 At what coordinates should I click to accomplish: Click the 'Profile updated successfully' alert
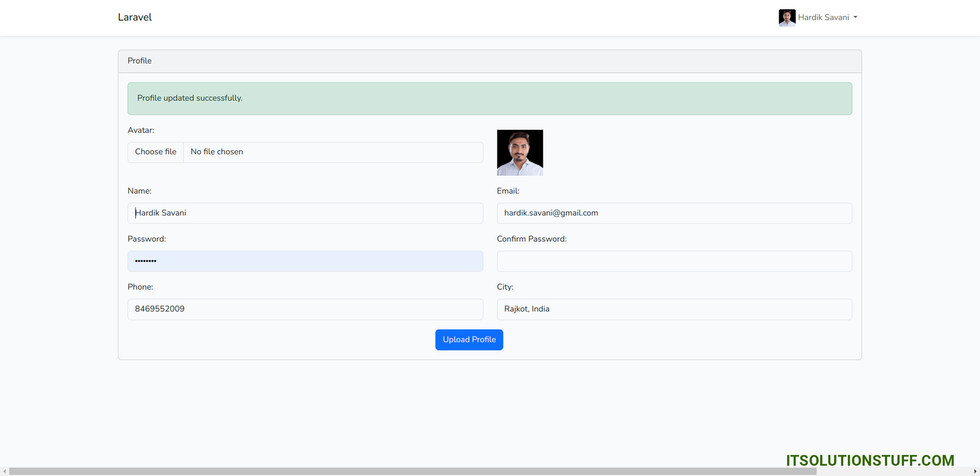point(489,99)
